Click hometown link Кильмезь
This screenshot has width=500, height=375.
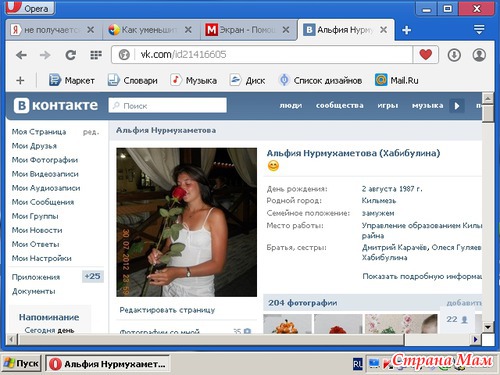click(x=379, y=201)
